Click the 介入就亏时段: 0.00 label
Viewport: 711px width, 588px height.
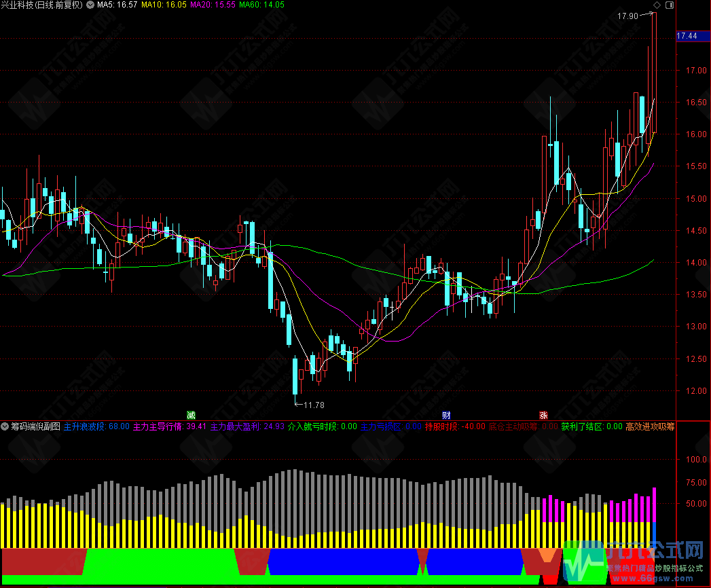click(323, 426)
